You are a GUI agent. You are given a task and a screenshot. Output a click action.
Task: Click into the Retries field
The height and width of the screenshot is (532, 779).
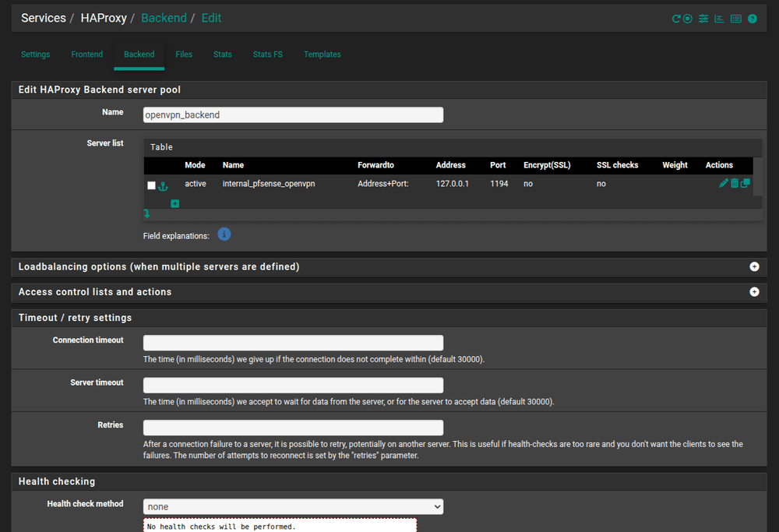[293, 428]
